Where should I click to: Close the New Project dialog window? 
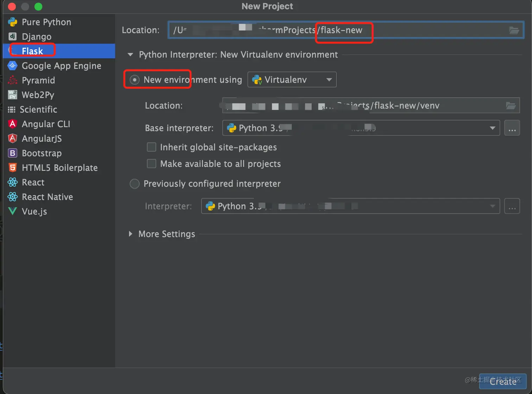(12, 6)
